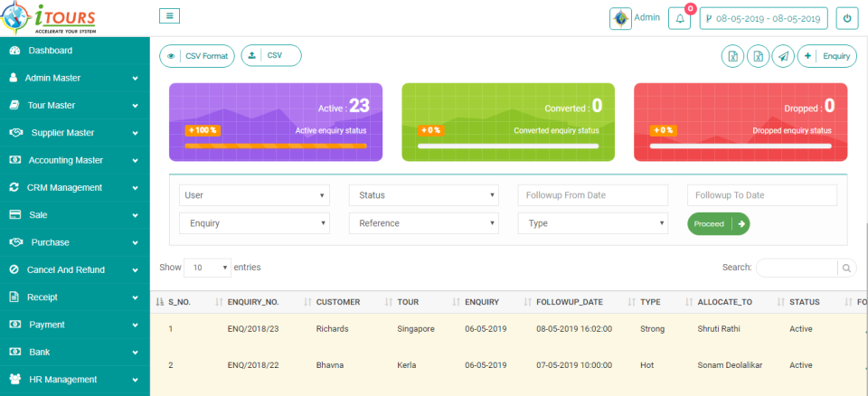Open the notifications bell icon
The image size is (868, 396).
click(x=680, y=18)
